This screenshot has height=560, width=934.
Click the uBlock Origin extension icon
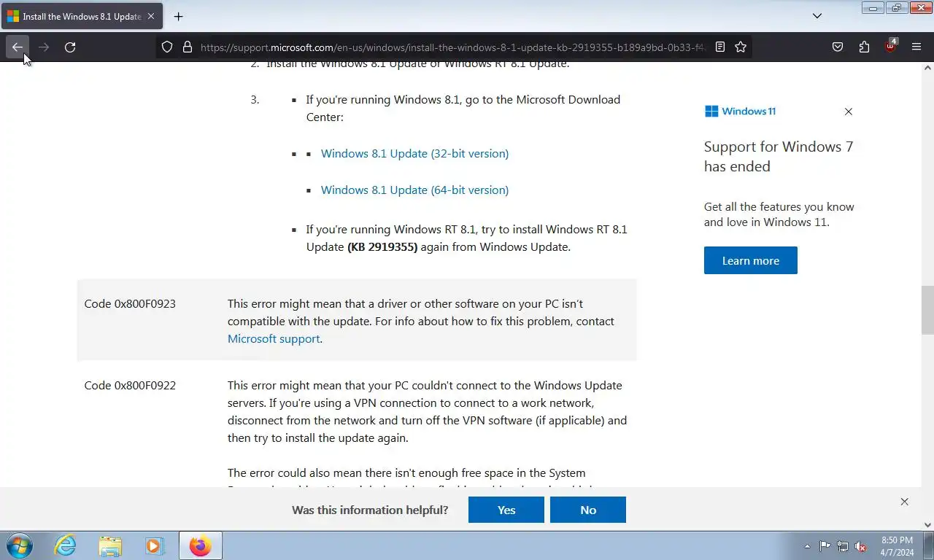[890, 47]
